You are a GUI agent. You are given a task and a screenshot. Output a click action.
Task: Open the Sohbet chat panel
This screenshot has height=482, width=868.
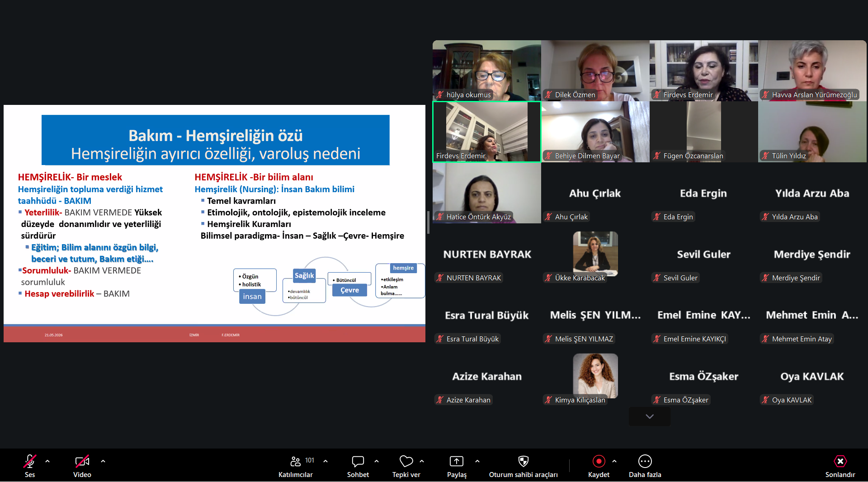click(x=358, y=466)
